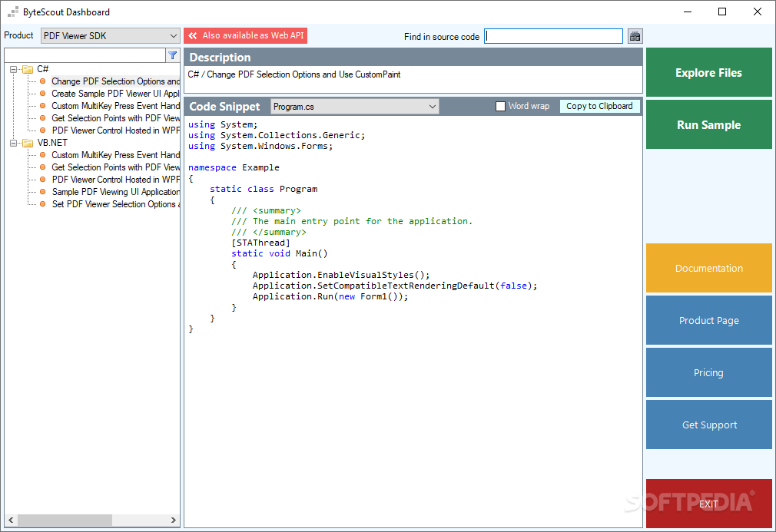Viewport: 776px width, 532px height.
Task: Select Custom MultiKey Press Event sample under C#
Action: [115, 106]
